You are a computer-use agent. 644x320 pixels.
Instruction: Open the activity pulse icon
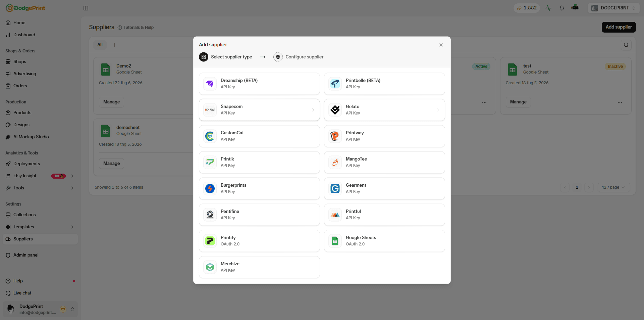[x=548, y=8]
